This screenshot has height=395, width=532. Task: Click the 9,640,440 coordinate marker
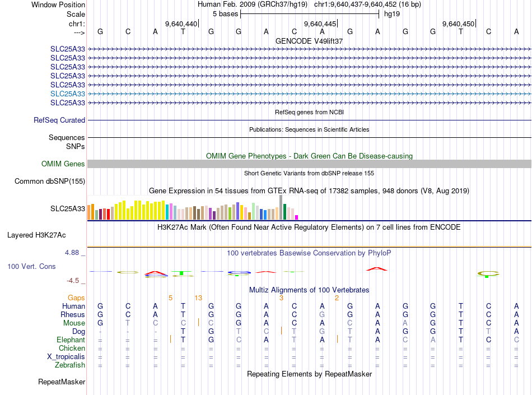coord(181,24)
